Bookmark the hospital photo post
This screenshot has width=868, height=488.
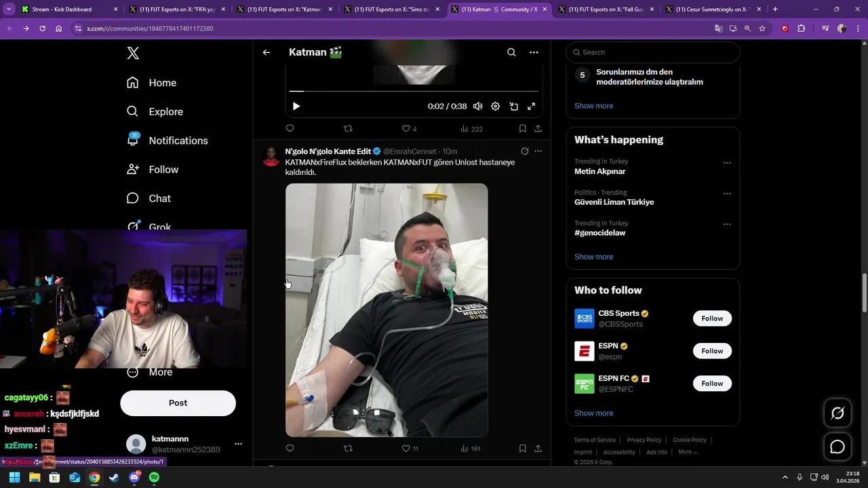522,448
